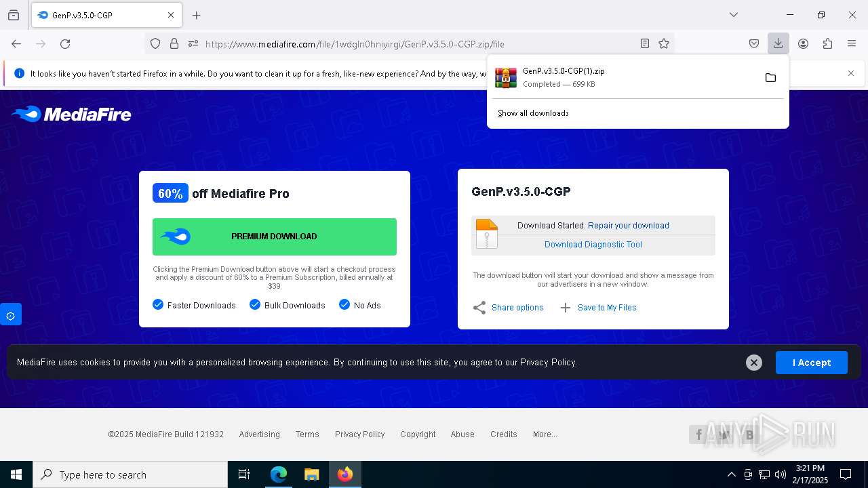View site security padlock info

[x=174, y=43]
